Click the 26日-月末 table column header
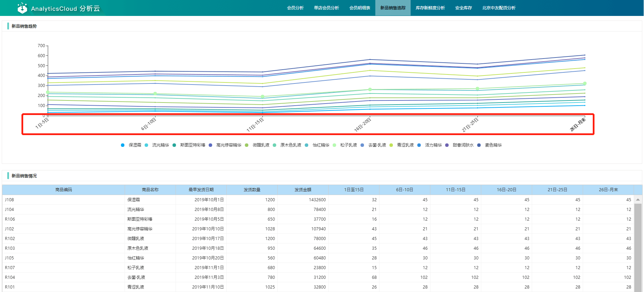The image size is (644, 292). [x=608, y=190]
